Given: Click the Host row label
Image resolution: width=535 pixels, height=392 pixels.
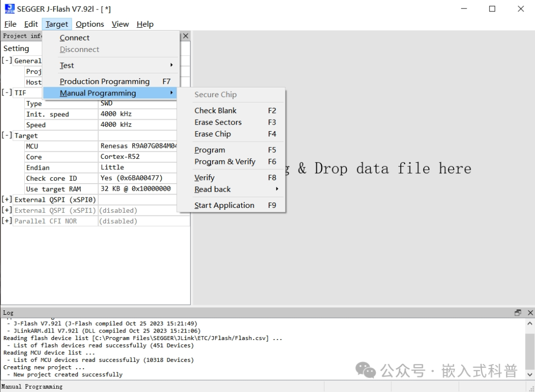Looking at the screenshot, I should (x=34, y=82).
